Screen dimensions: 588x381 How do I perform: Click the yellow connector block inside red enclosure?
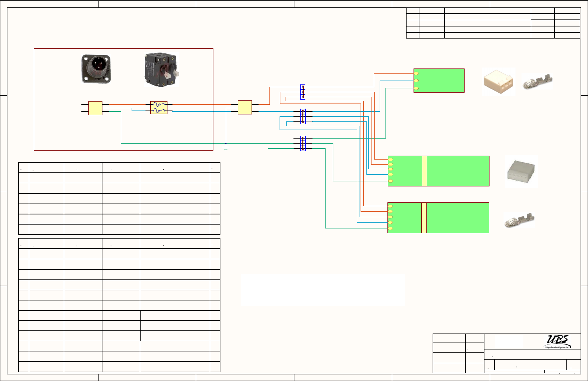point(95,108)
